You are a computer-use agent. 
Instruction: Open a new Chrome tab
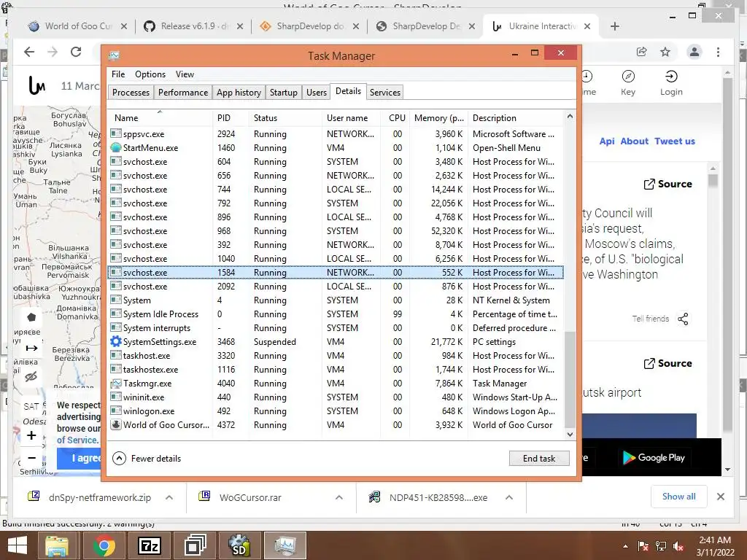(x=614, y=26)
